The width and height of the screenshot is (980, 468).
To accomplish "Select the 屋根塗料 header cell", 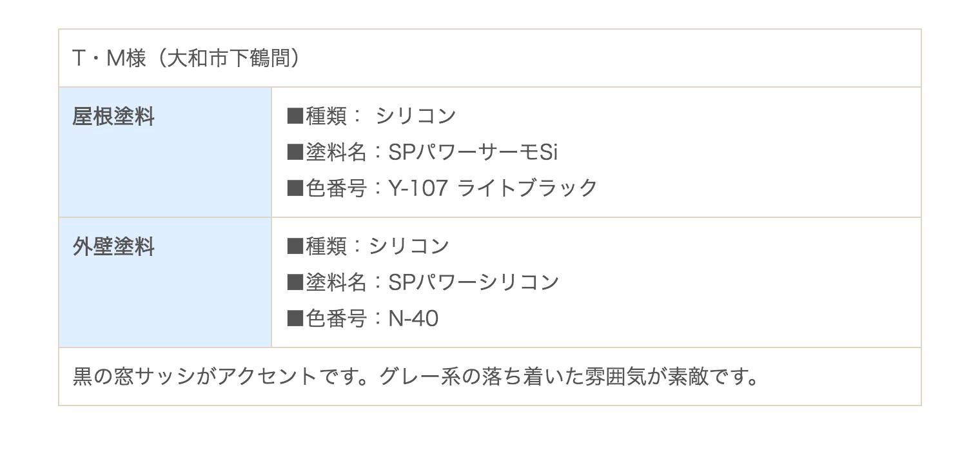I will pyautogui.click(x=165, y=152).
